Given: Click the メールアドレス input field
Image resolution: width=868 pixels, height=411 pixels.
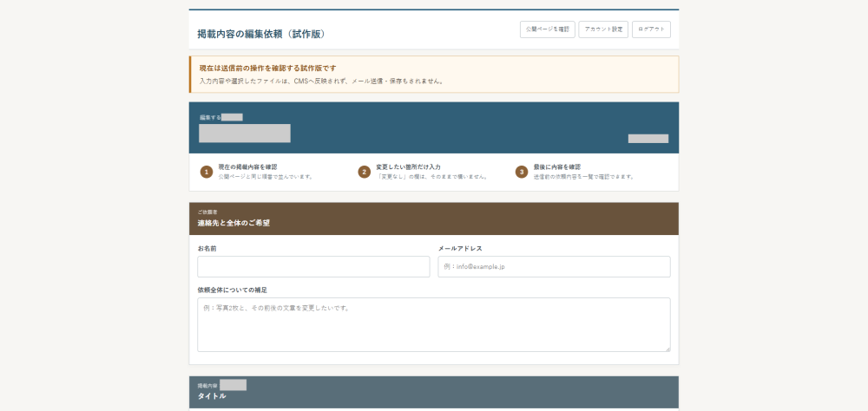Looking at the screenshot, I should coord(554,266).
